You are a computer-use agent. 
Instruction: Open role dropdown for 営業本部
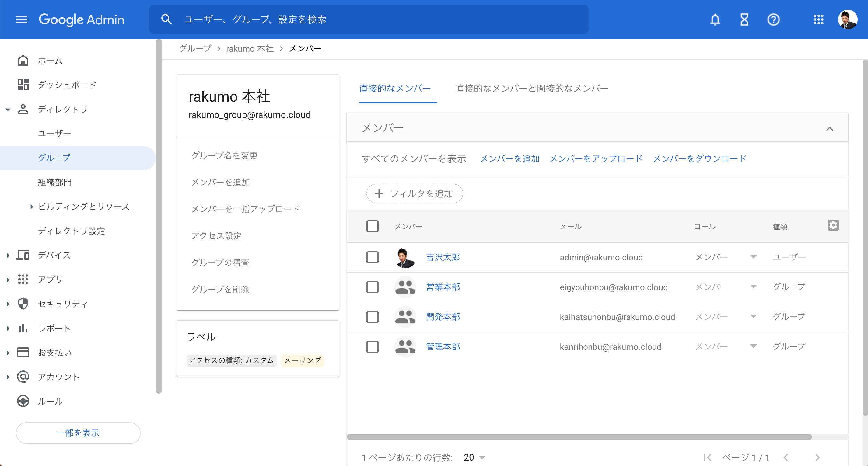(754, 287)
